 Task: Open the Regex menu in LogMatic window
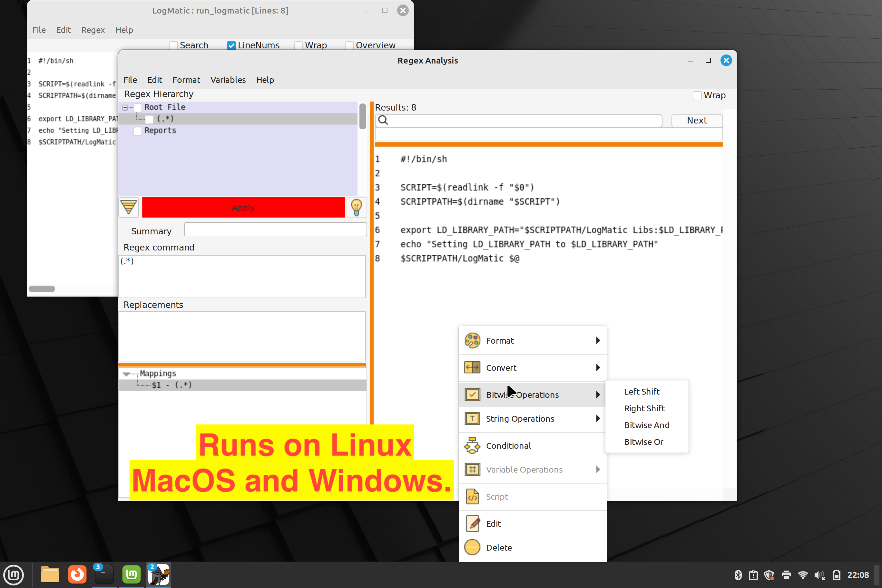93,30
